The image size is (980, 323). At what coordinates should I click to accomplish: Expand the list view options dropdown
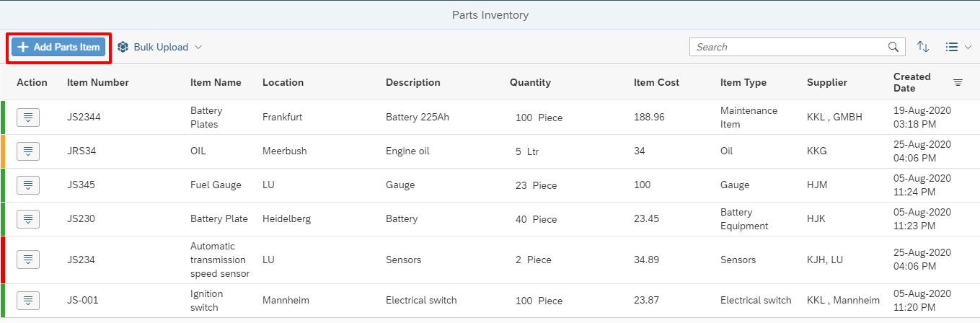958,47
